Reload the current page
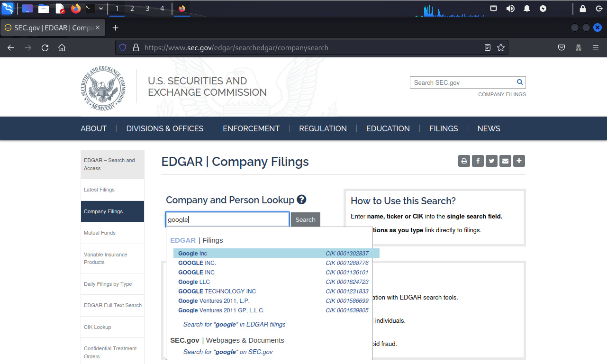The height and width of the screenshot is (364, 607). click(45, 47)
